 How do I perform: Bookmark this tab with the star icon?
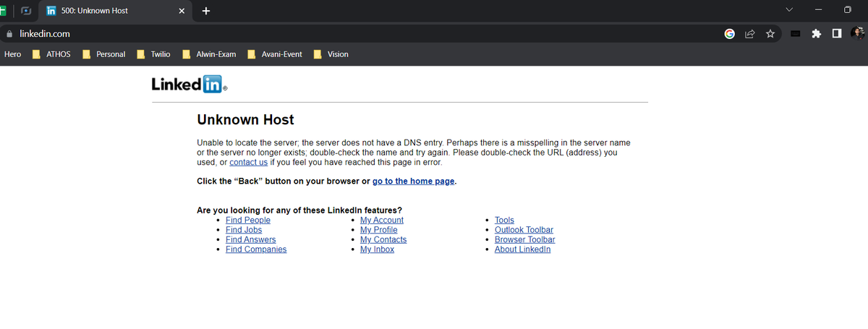point(770,33)
